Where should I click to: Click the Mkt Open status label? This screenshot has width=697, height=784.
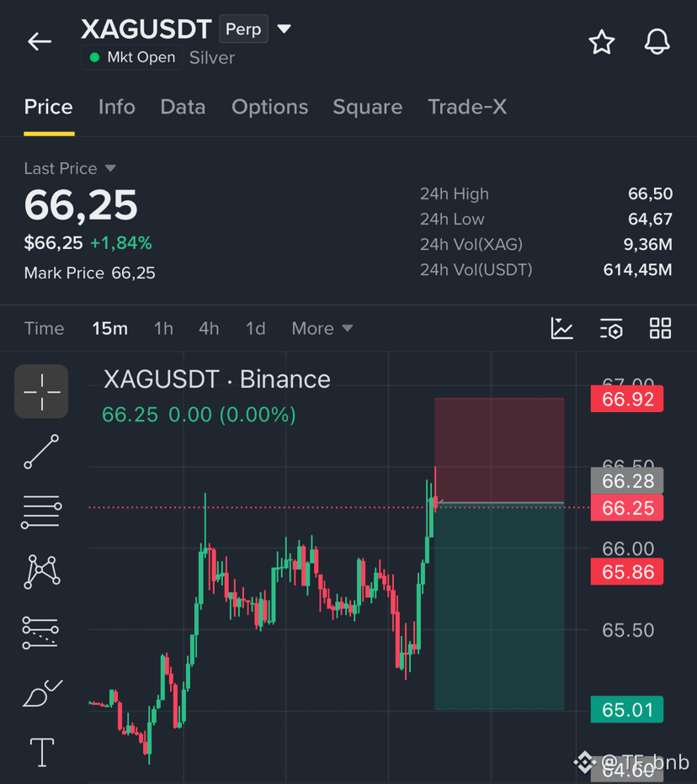(x=132, y=57)
